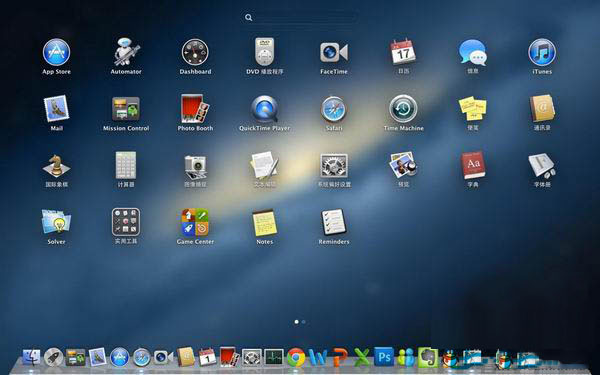Open the Dictionary Aa book app
Screen dimensions: 600x375
(473, 165)
